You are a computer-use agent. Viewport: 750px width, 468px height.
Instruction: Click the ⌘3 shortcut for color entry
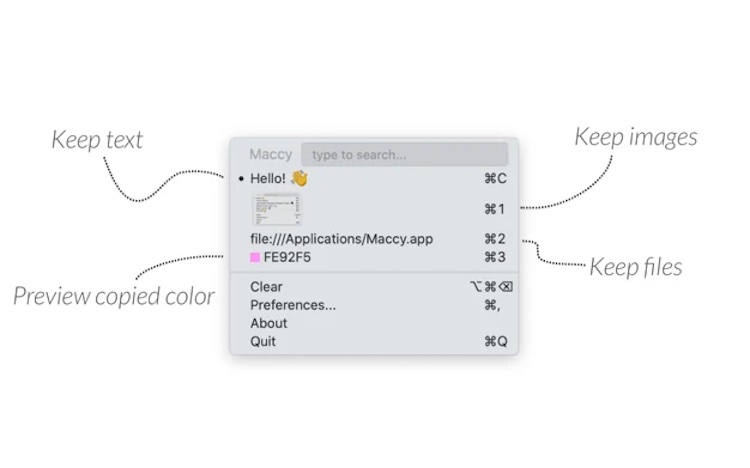tap(495, 257)
